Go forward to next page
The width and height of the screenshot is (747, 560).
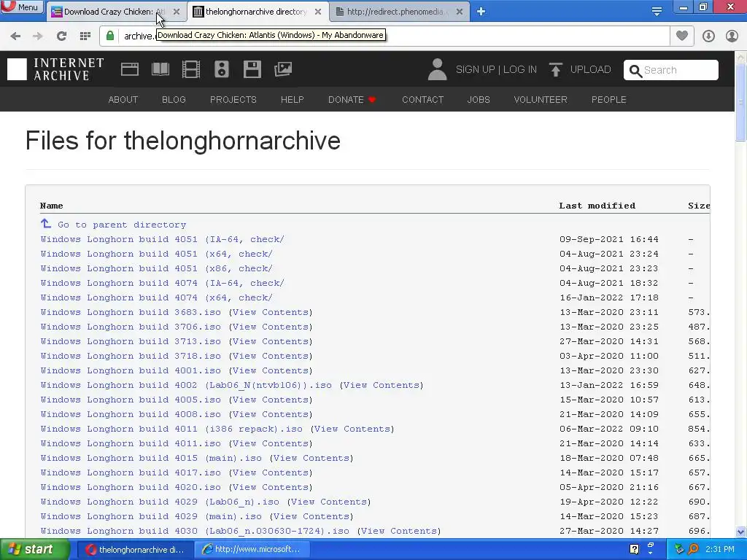38,36
